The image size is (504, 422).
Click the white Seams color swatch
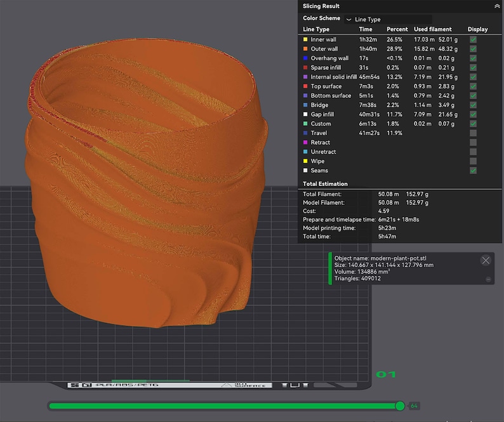pos(305,170)
